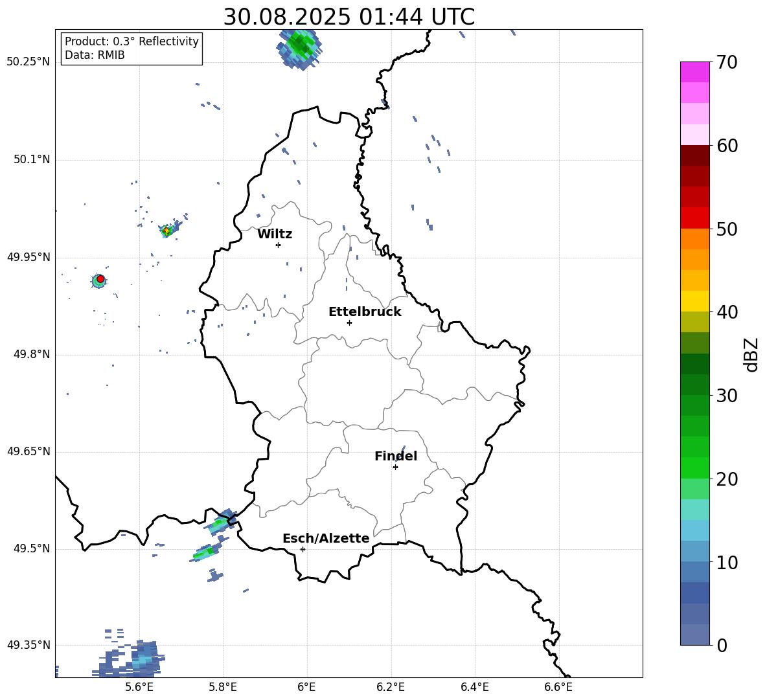767x700 pixels.
Task: Click the colorbar tick label 20
Action: (727, 479)
